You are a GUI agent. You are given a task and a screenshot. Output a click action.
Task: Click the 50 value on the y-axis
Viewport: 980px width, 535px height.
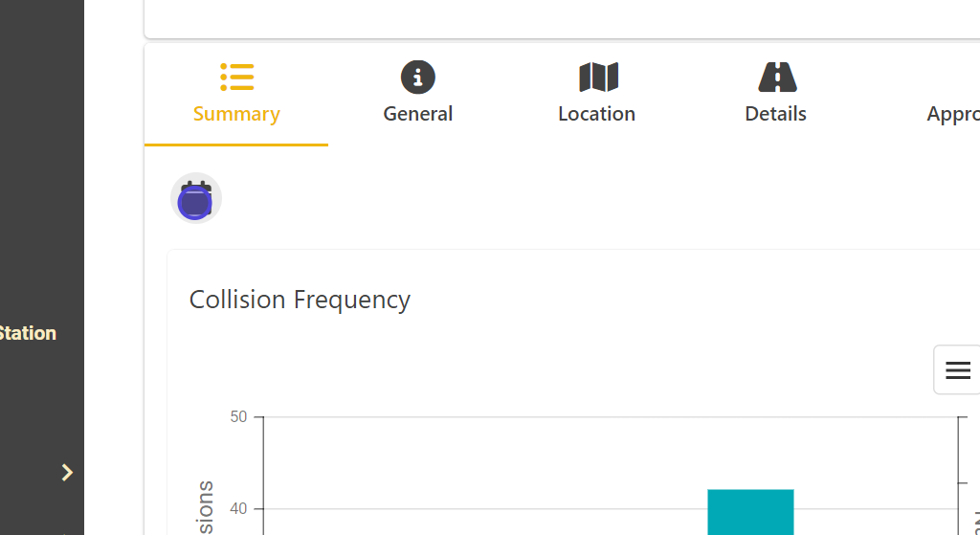(x=238, y=416)
